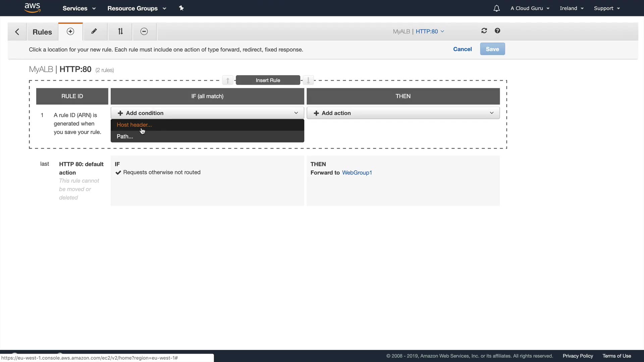Click the refresh icon
The image size is (644, 362).
[x=484, y=31]
